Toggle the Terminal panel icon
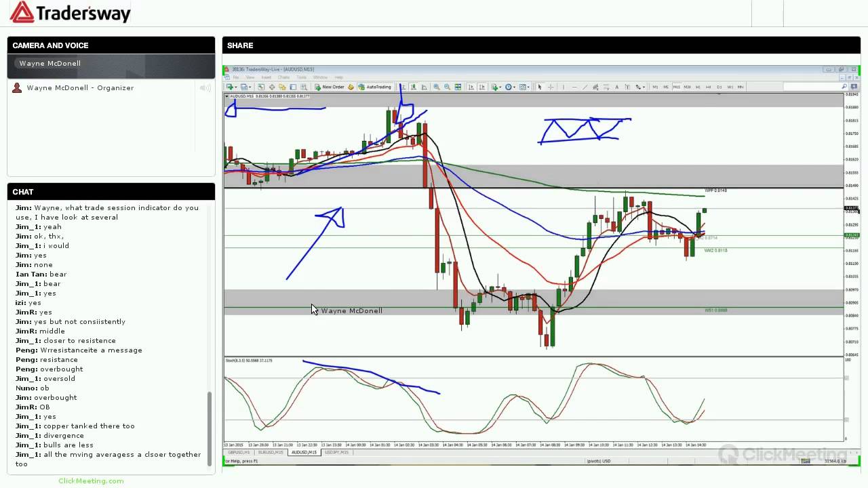The image size is (868, 488). [x=293, y=87]
